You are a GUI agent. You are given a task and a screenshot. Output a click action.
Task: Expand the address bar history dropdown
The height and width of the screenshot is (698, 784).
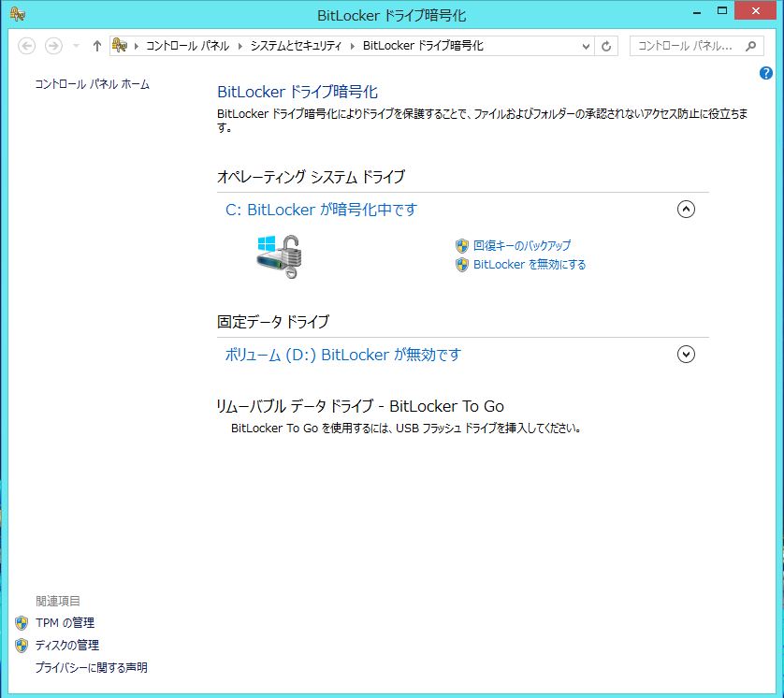click(586, 47)
